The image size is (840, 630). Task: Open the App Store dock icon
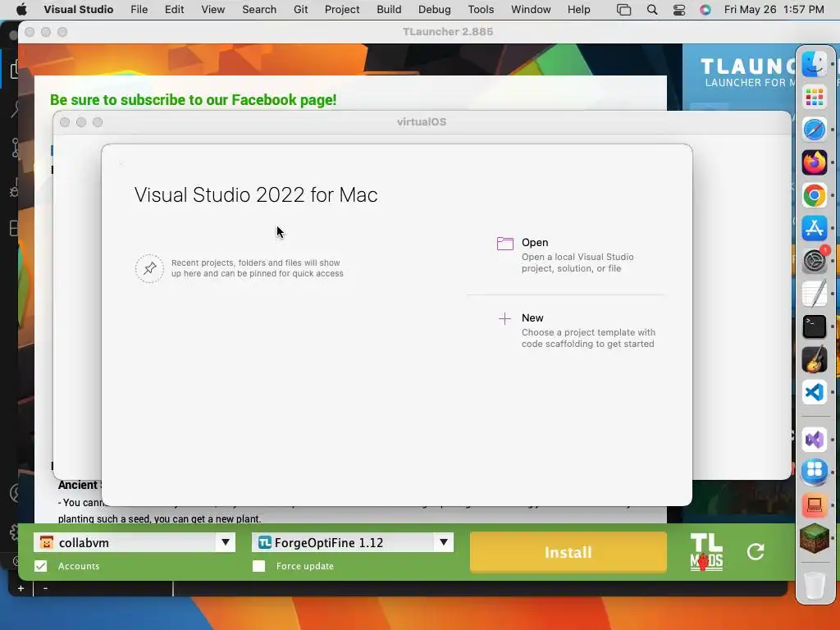point(815,228)
